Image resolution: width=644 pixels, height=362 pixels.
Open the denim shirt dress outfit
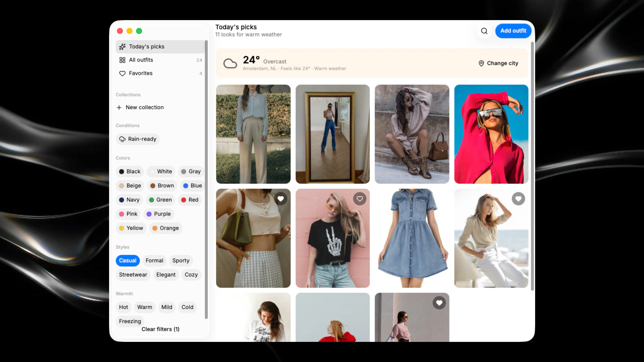(412, 238)
